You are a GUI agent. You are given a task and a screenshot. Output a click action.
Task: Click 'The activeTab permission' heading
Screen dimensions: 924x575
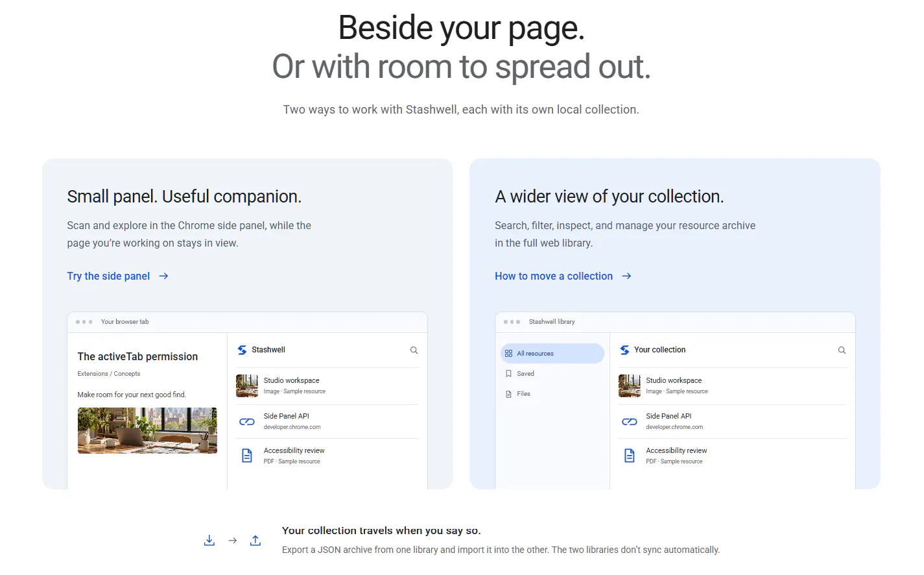[137, 356]
